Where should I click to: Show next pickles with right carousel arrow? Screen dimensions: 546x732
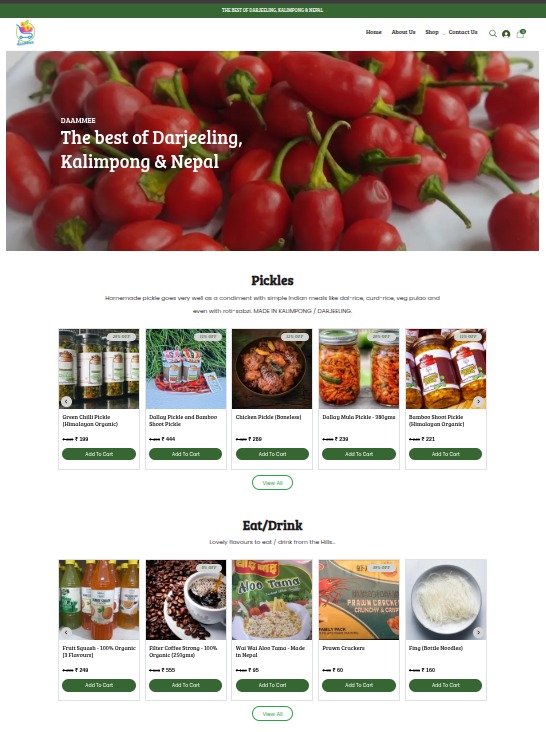pyautogui.click(x=478, y=401)
